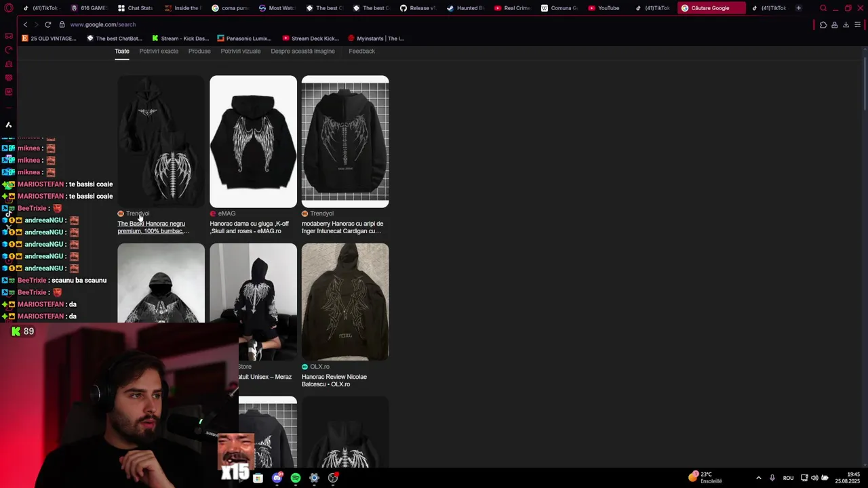Click the first black Trendyol hoodie thumbnail
Viewport: 868px width, 488px height.
click(161, 142)
